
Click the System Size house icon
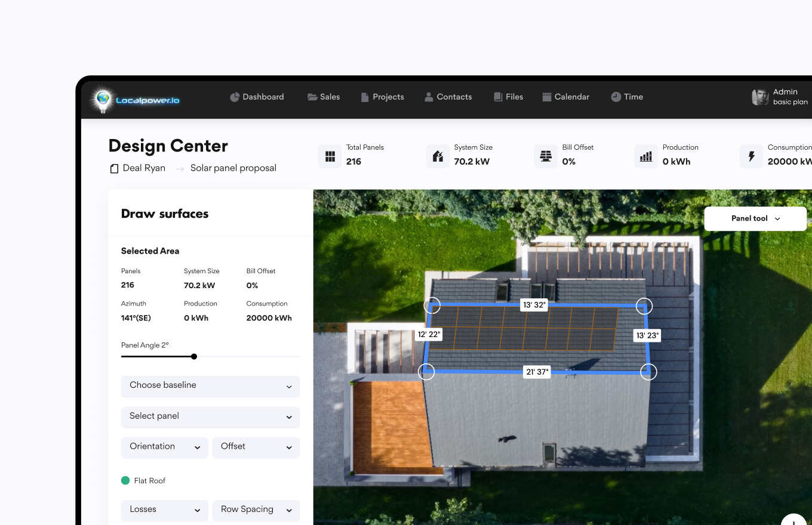click(438, 156)
